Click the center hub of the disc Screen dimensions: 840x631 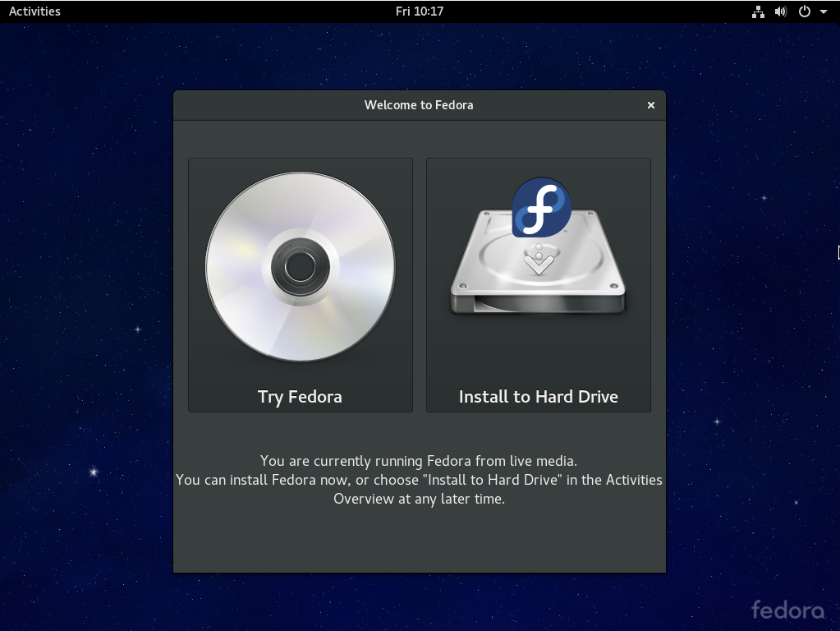(x=300, y=266)
